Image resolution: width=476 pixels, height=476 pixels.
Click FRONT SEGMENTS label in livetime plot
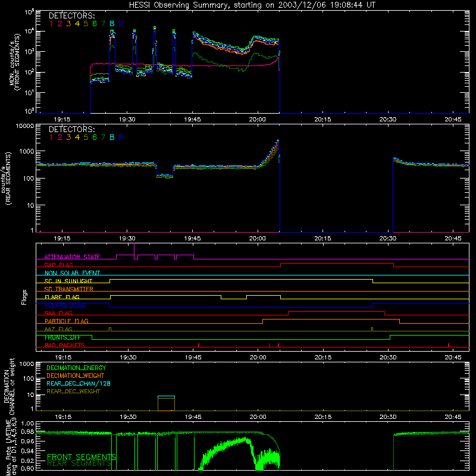[x=82, y=457]
